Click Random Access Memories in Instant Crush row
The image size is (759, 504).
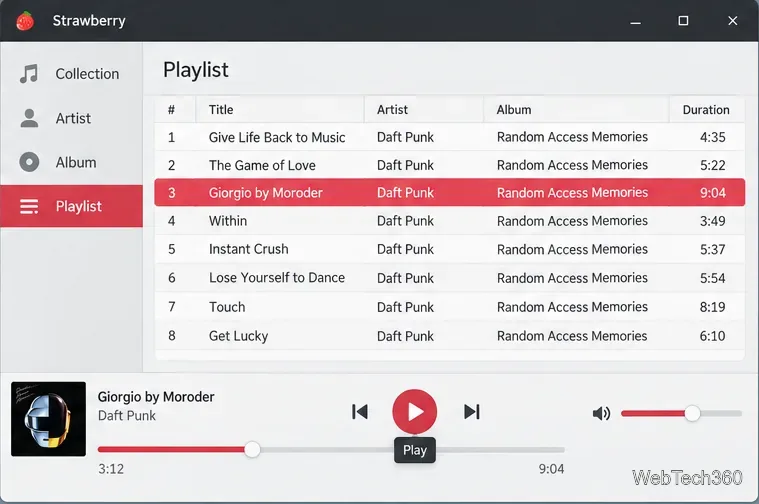tap(572, 249)
